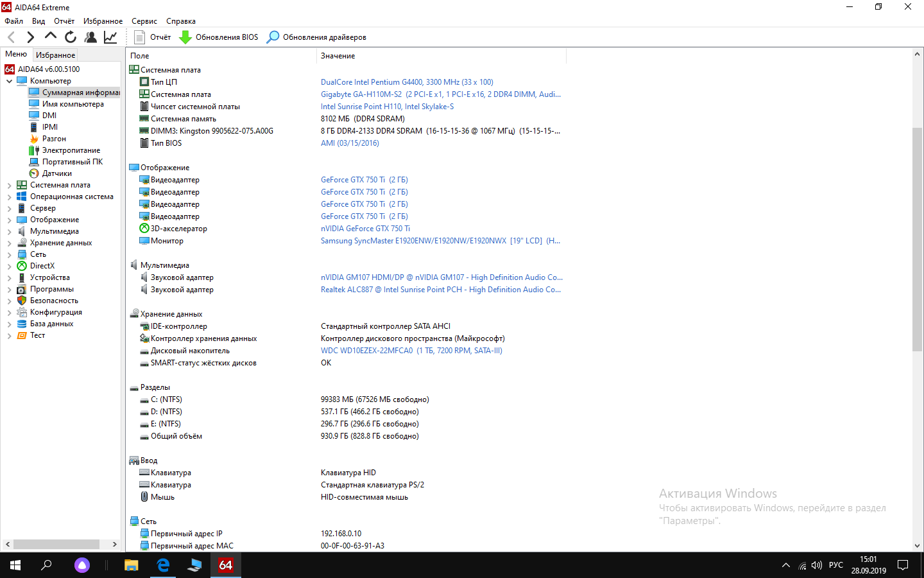
Task: Open File Explorer from the taskbar
Action: tap(132, 565)
